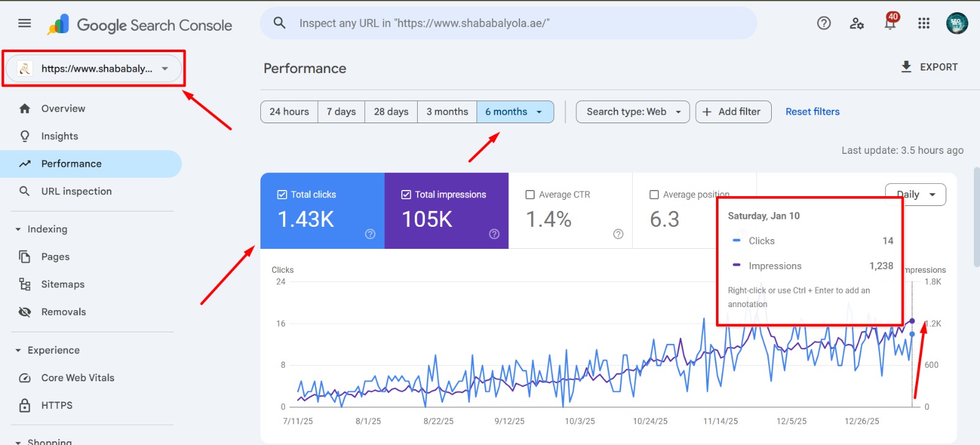Click the Reset filters link
The image size is (980, 445).
(x=812, y=112)
